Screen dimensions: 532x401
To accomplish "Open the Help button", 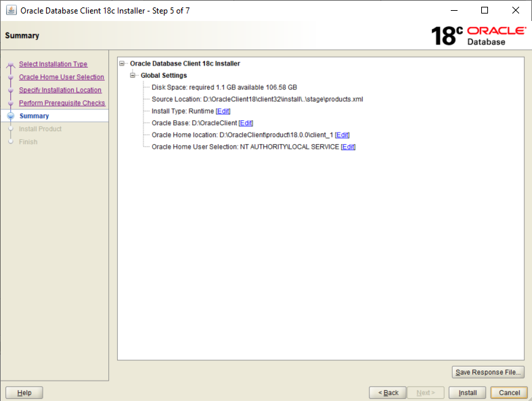I will (24, 392).
